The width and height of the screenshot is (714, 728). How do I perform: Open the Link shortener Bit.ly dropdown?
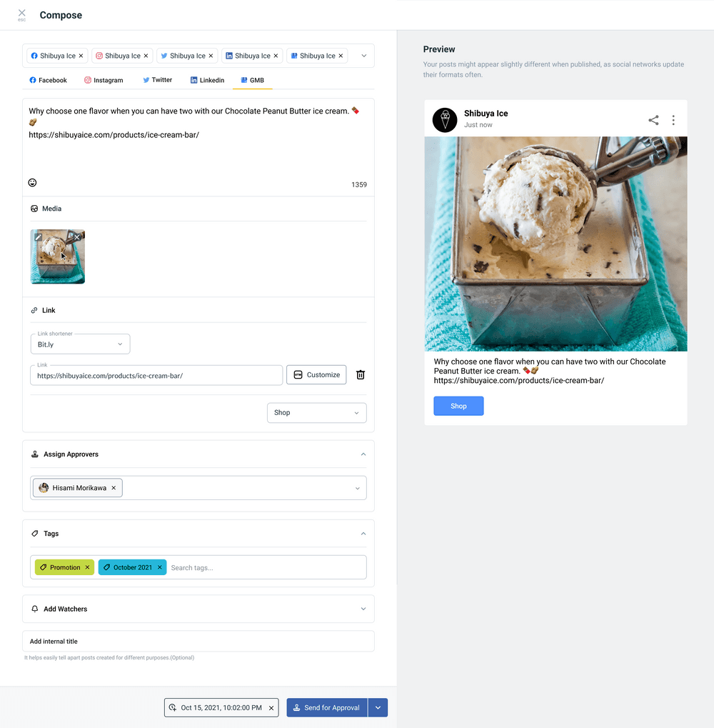pyautogui.click(x=80, y=344)
